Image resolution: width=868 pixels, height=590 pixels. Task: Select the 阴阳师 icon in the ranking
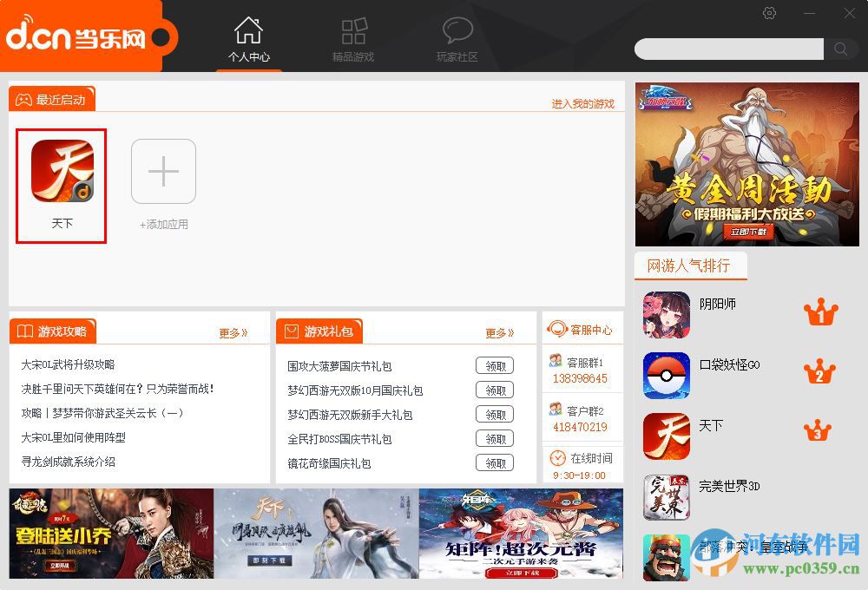[667, 314]
